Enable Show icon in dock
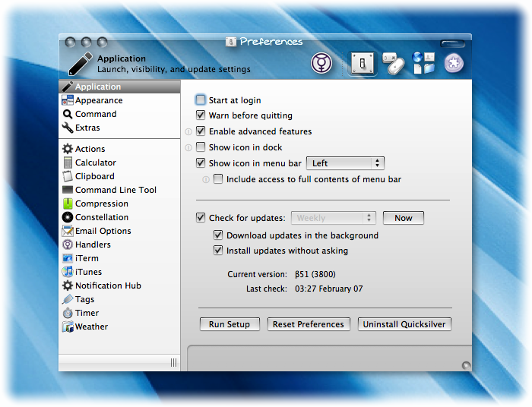 pos(201,147)
